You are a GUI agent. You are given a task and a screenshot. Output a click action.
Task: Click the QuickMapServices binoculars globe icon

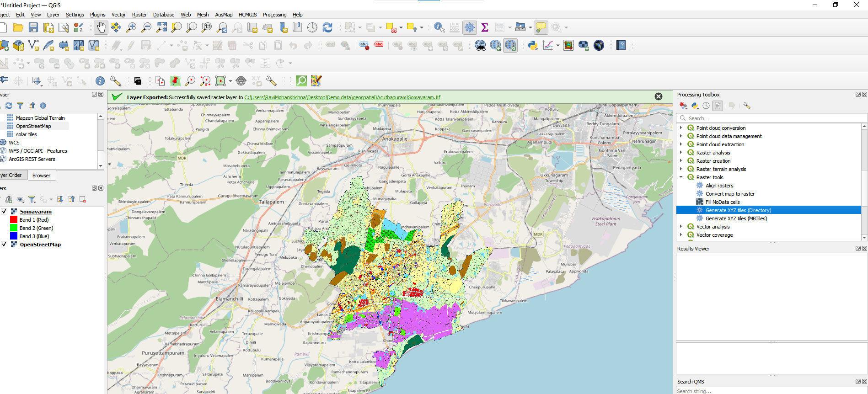[x=480, y=45]
